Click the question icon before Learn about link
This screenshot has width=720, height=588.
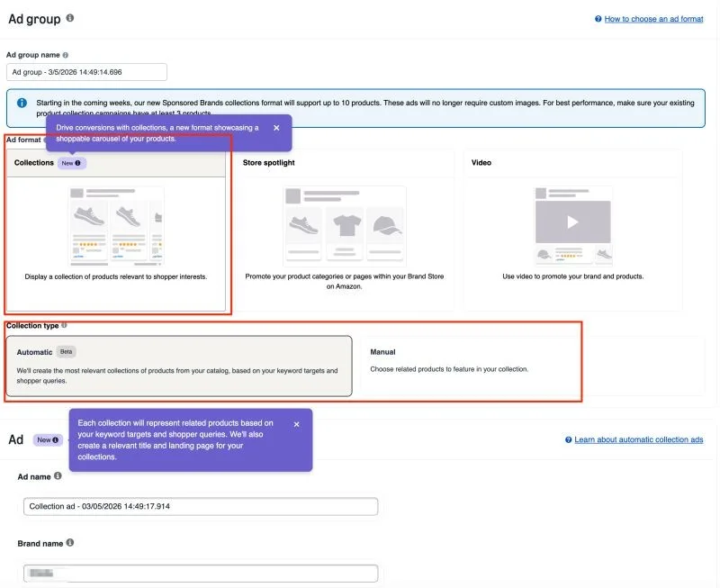pyautogui.click(x=569, y=440)
